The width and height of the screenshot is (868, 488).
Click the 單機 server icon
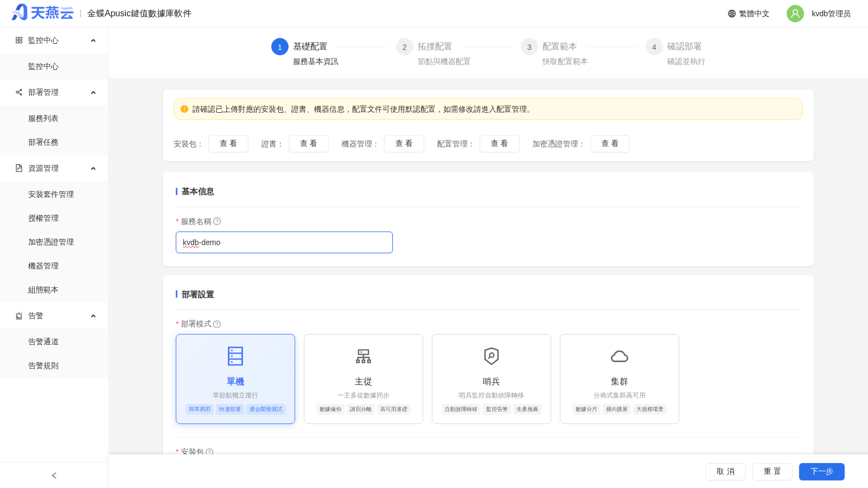(235, 356)
